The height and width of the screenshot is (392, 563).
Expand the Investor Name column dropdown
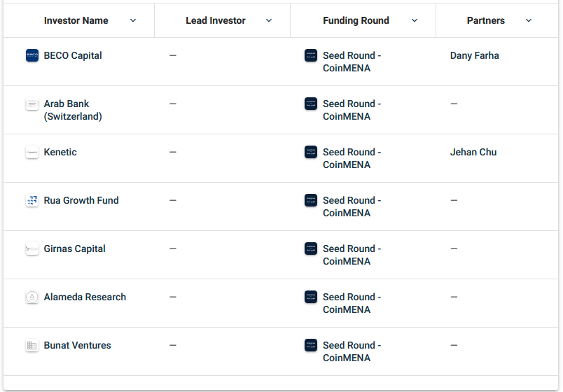coord(133,20)
